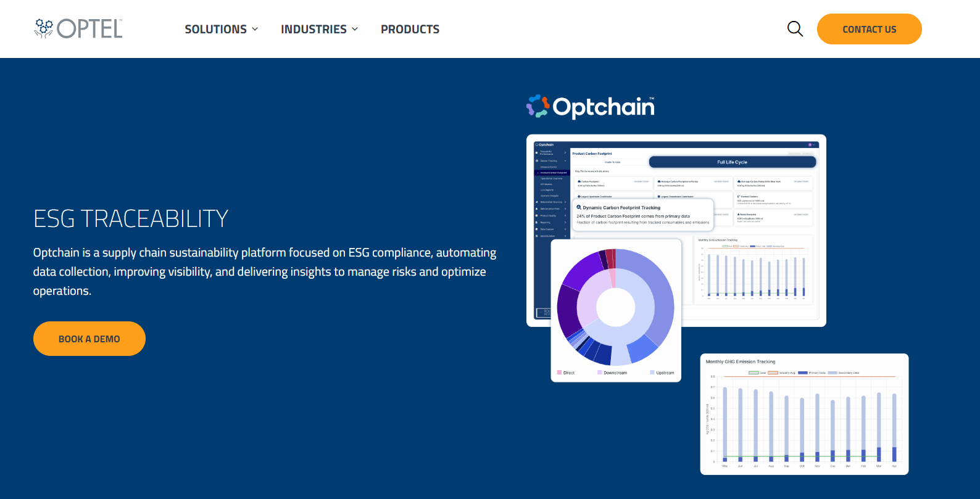Open the Solutions menu
Viewport: 980px width, 499px height.
coord(222,29)
